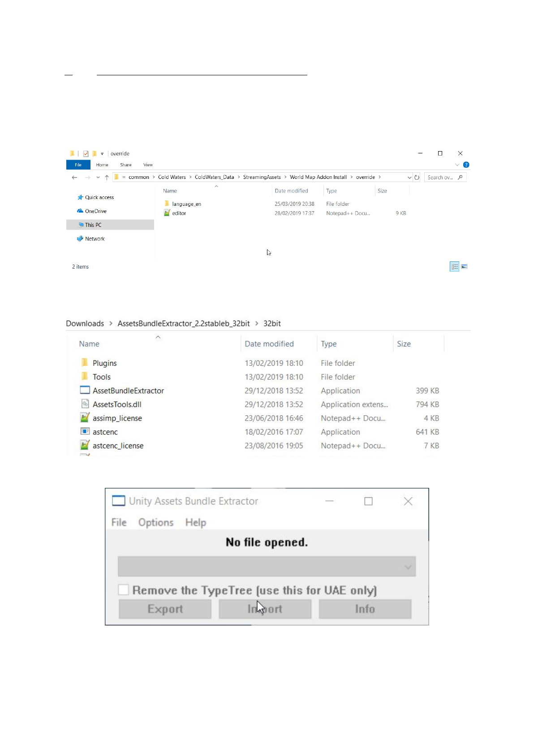Go to common in address path

[x=139, y=177]
